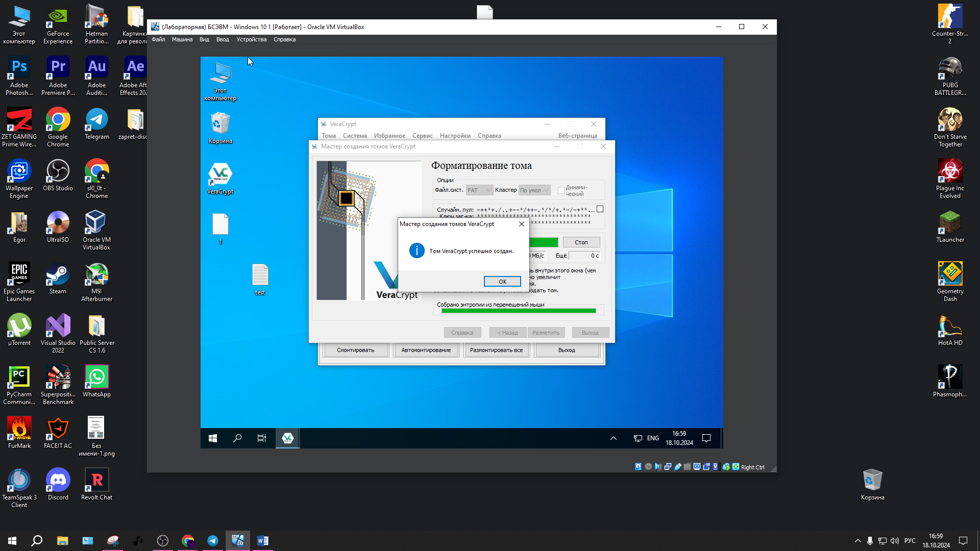Click Автомонтирование in VeraCrypt main window

(426, 350)
